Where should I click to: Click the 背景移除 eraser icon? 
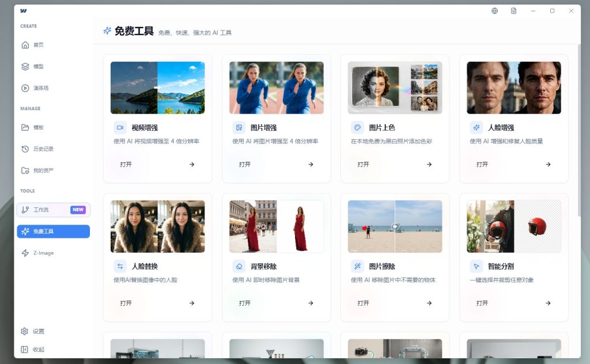point(239,267)
